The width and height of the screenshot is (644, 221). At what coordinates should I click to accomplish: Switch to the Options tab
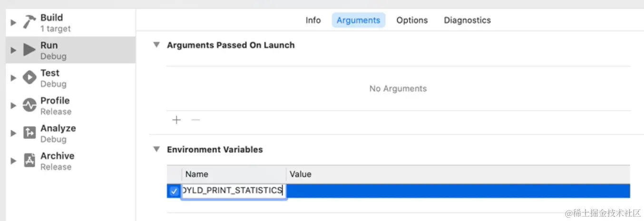click(x=412, y=20)
